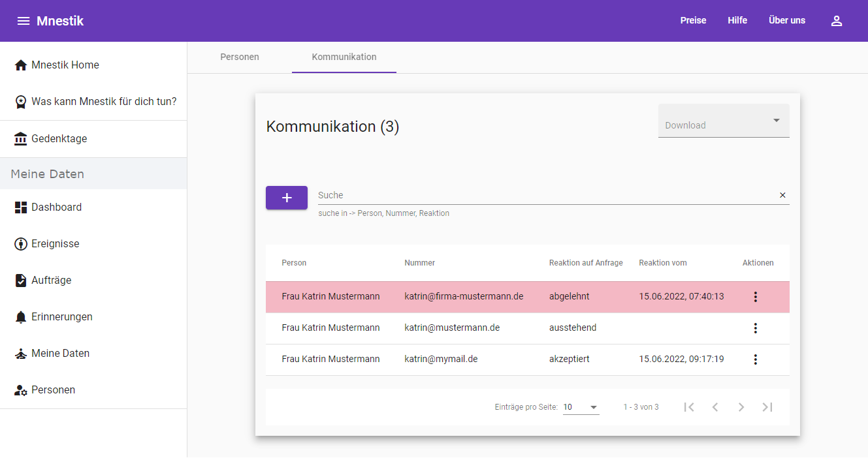Open actions menu for katrin@firma-mustermann.de row
This screenshot has width=868, height=458.
tap(755, 297)
